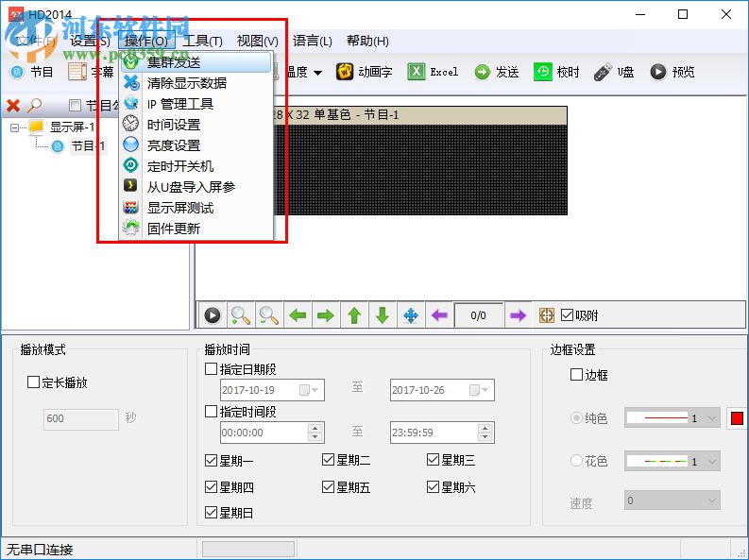The height and width of the screenshot is (560, 749).
Task: Click the purple next page arrow
Action: click(518, 315)
